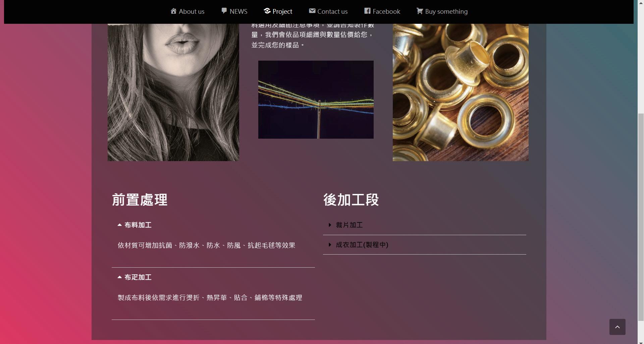Click the brass eyelets photo
This screenshot has height=344, width=644.
point(461,92)
